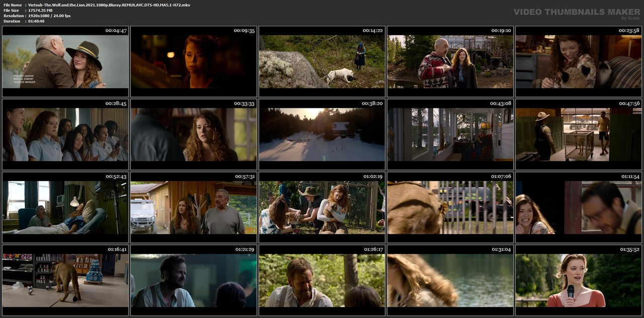
Task: Open the thumbnail at 01:07:06
Action: 450,207
